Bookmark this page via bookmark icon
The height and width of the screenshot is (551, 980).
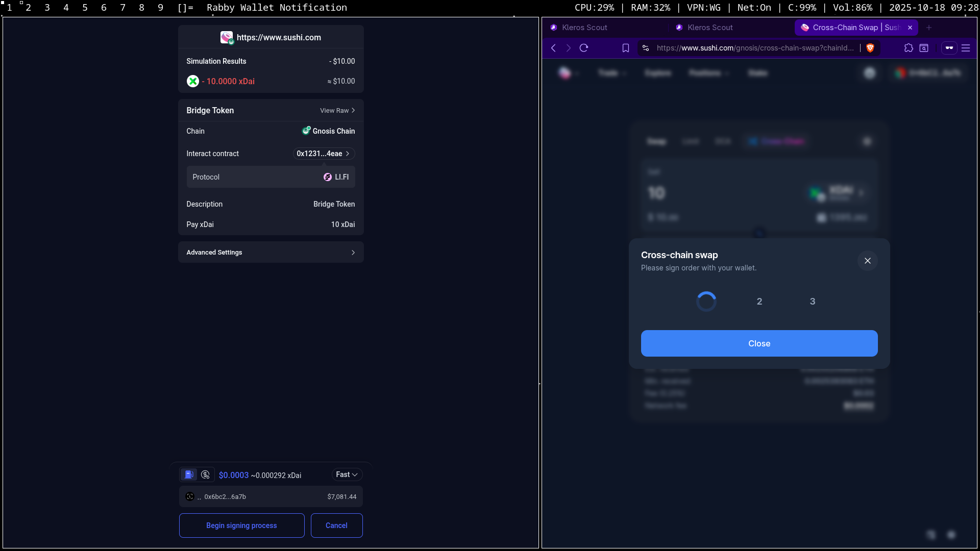[x=626, y=48]
